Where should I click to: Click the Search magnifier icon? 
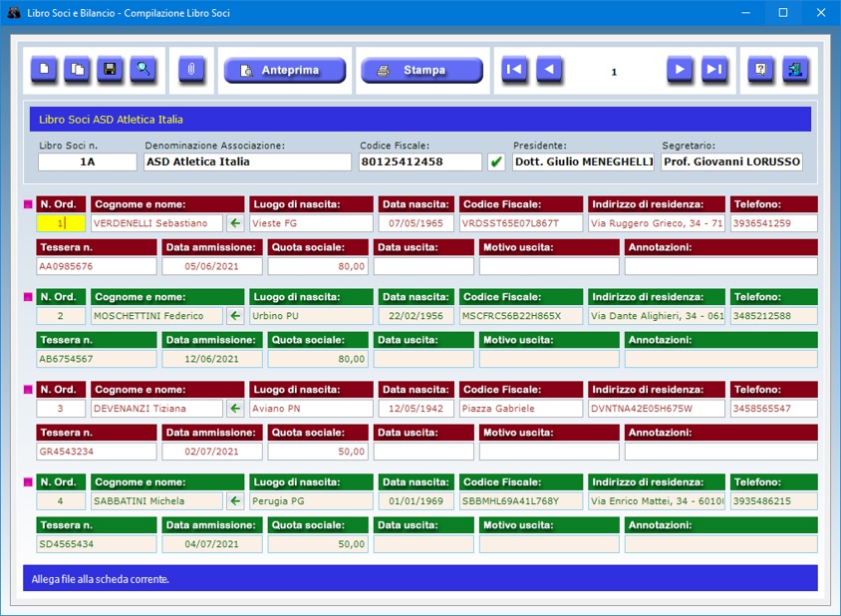point(143,70)
